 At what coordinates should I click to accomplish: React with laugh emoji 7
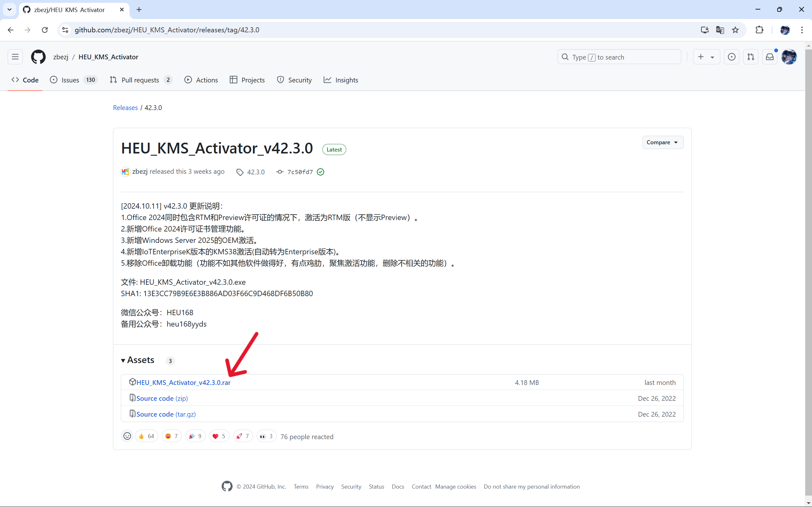click(x=171, y=436)
